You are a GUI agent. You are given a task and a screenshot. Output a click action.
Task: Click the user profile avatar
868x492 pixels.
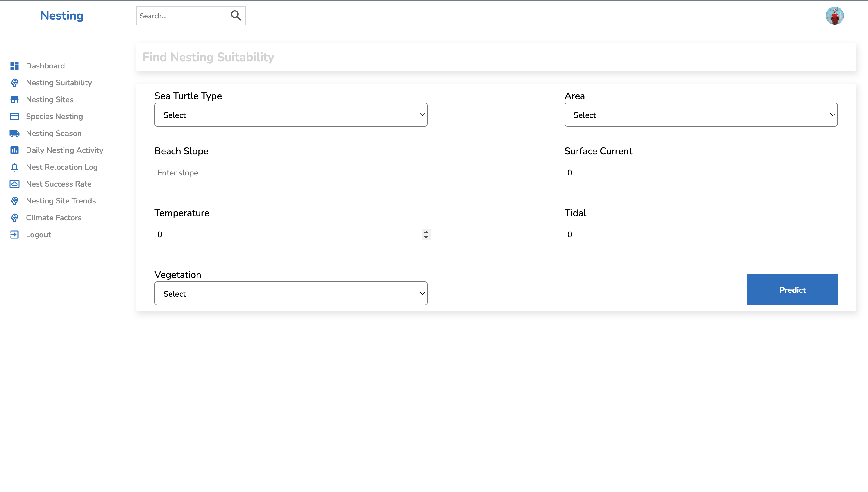(835, 15)
